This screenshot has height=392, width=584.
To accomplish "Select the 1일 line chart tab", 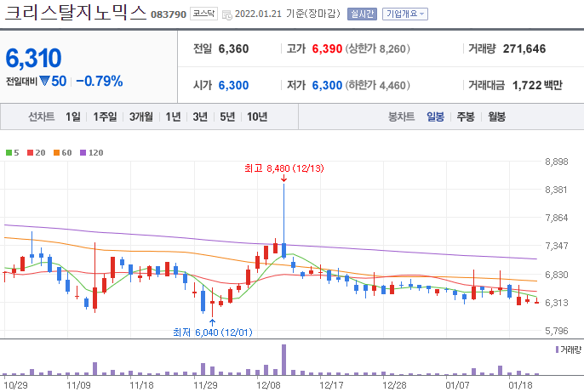I will pyautogui.click(x=73, y=116).
